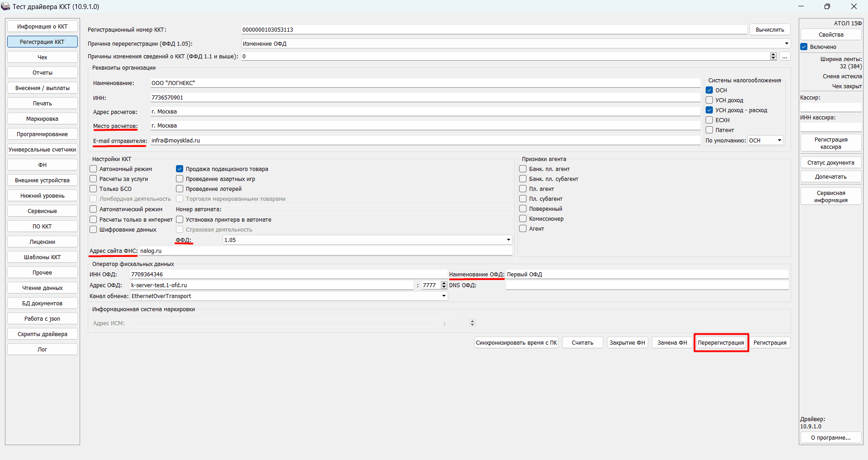Expand the ФФД version dropdown
This screenshot has height=460, width=868.
508,240
